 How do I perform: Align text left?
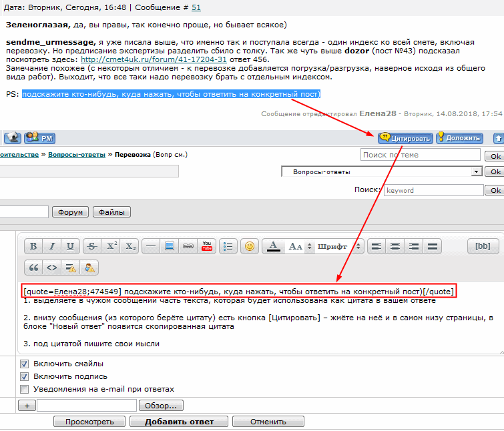point(376,246)
